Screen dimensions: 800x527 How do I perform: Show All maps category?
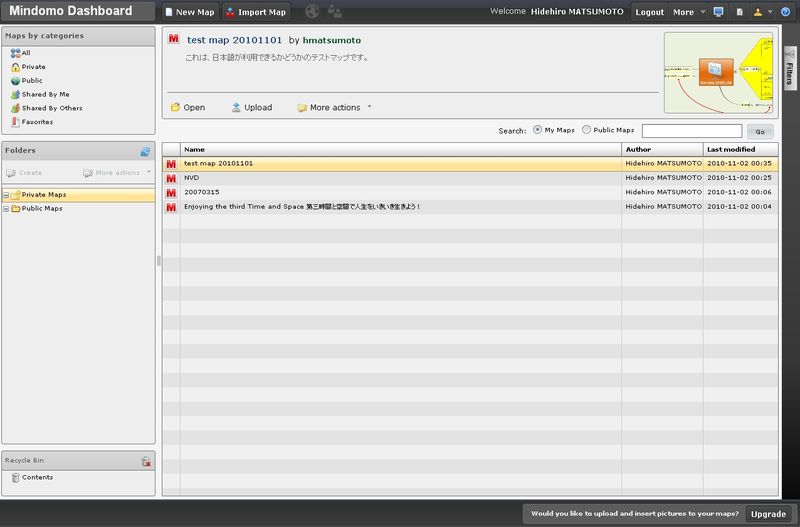[x=21, y=53]
